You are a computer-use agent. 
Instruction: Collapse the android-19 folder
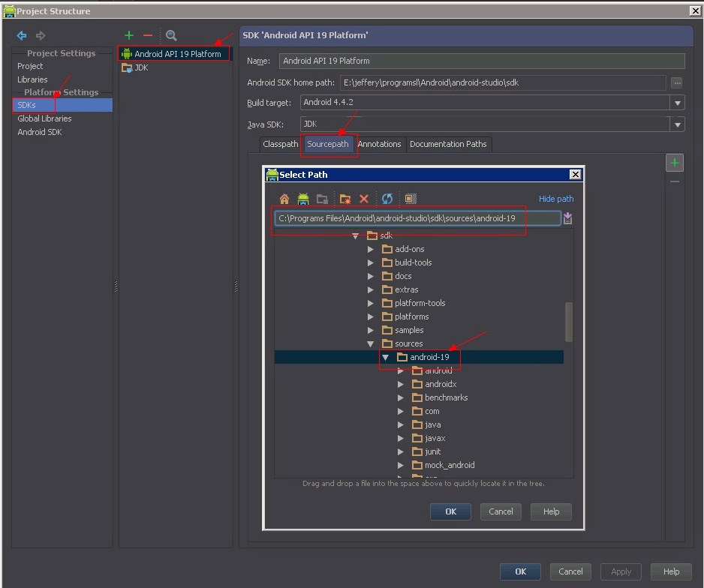(385, 358)
